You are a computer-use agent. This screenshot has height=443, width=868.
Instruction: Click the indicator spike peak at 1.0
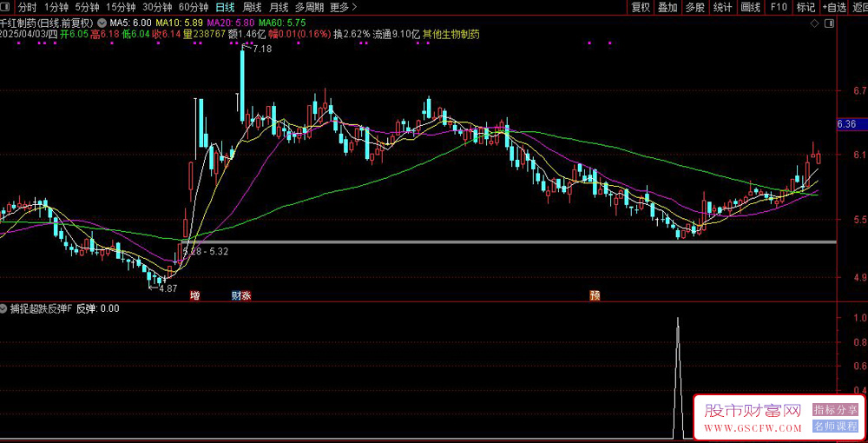tap(678, 320)
